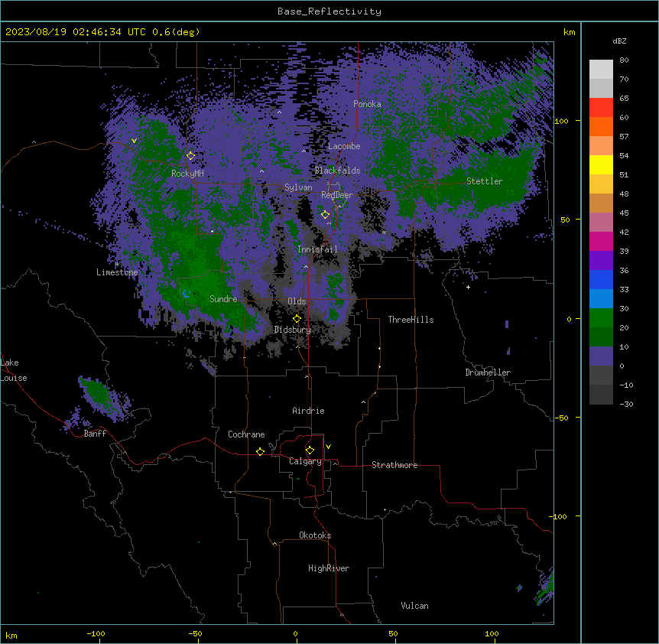Click the yellow diamond marker above Didsbury

(297, 318)
